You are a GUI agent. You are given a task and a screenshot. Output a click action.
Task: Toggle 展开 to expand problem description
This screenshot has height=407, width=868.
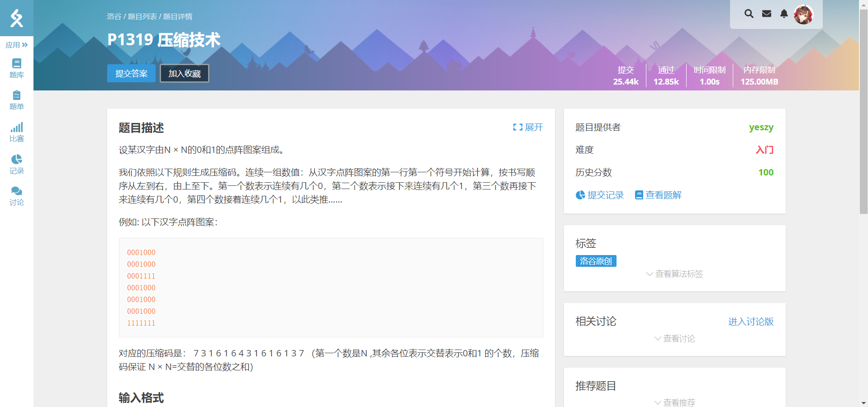point(528,128)
